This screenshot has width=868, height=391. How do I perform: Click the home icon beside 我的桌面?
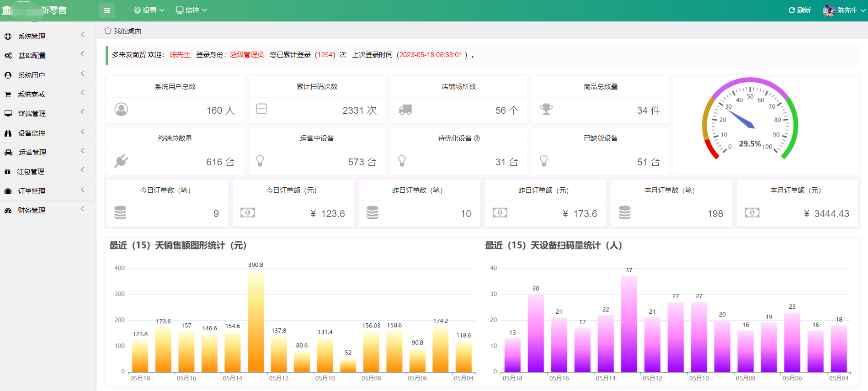[108, 31]
